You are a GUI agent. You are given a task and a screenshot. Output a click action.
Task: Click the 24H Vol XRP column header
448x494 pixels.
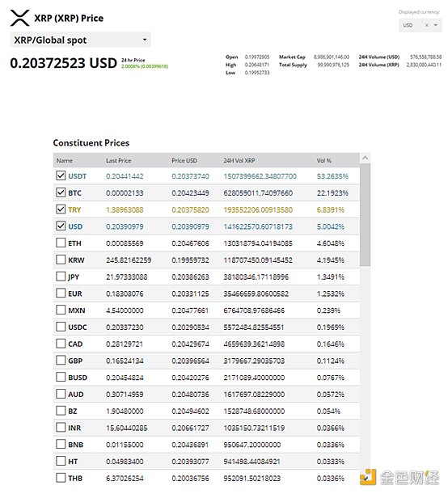(239, 160)
